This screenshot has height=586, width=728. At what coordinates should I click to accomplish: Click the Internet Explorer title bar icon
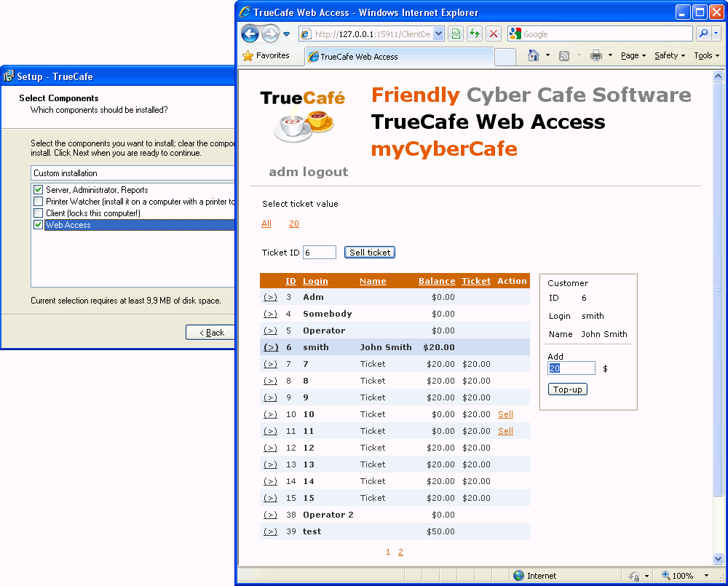tap(245, 12)
